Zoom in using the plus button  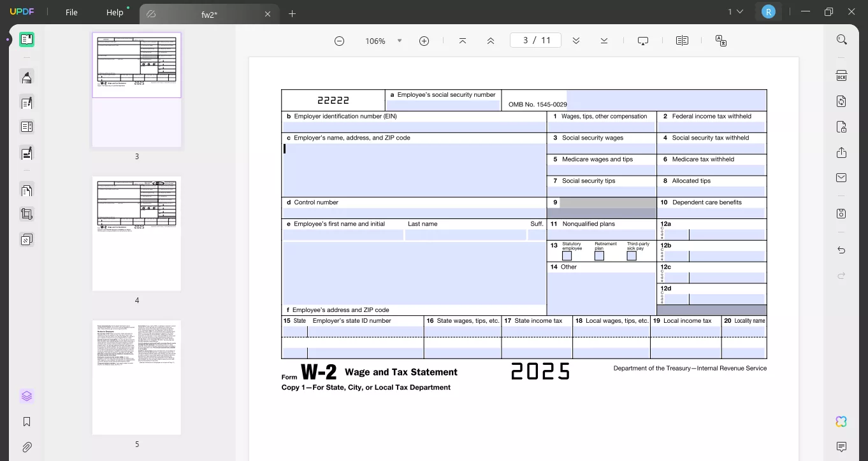[424, 40]
